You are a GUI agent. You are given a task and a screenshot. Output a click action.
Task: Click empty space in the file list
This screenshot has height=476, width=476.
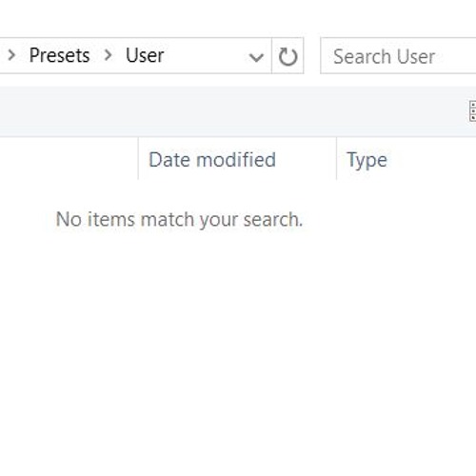click(238, 349)
